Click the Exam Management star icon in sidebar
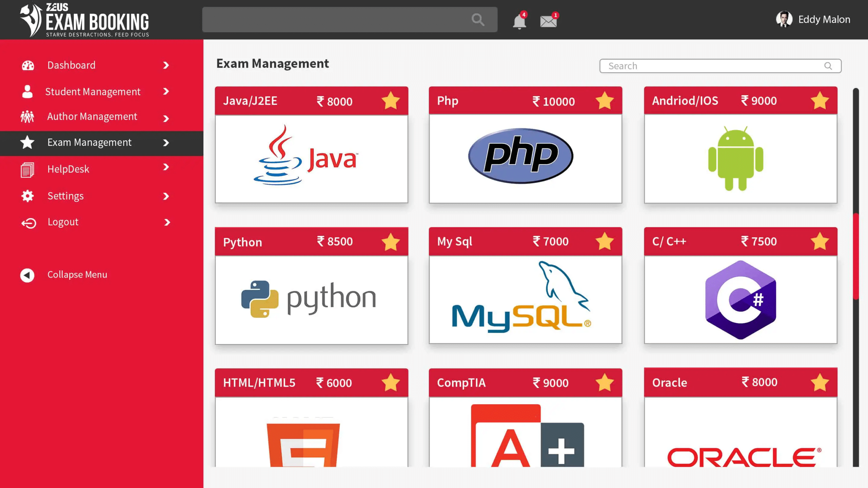This screenshot has height=488, width=868. 27,142
